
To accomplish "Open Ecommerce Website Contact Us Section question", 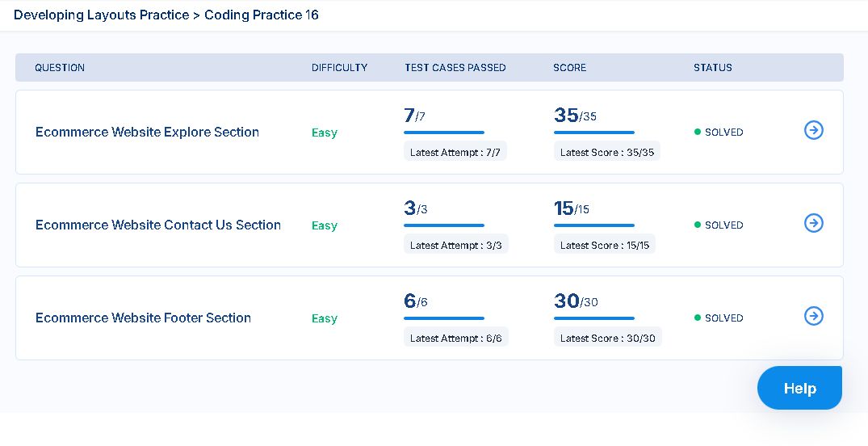I will pos(158,225).
